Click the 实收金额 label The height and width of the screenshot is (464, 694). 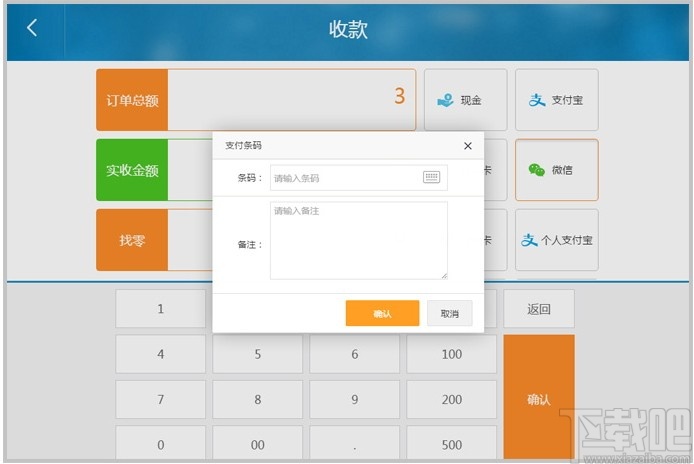[x=132, y=170]
